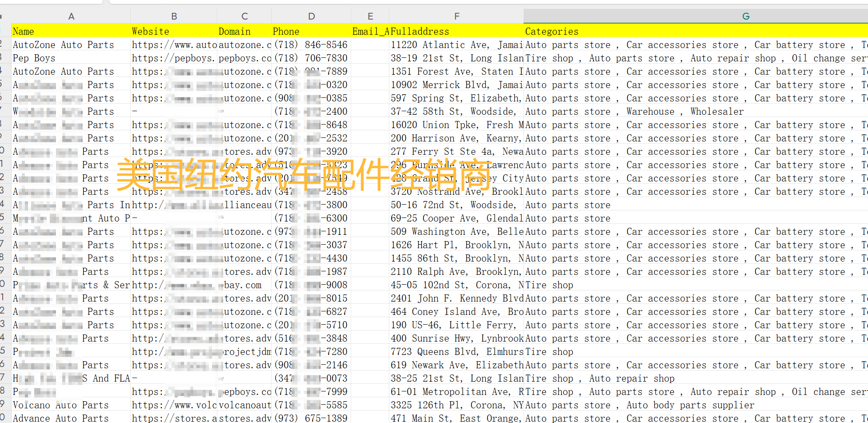
Task: Click the 'Phone' header cell
Action: [x=311, y=32]
